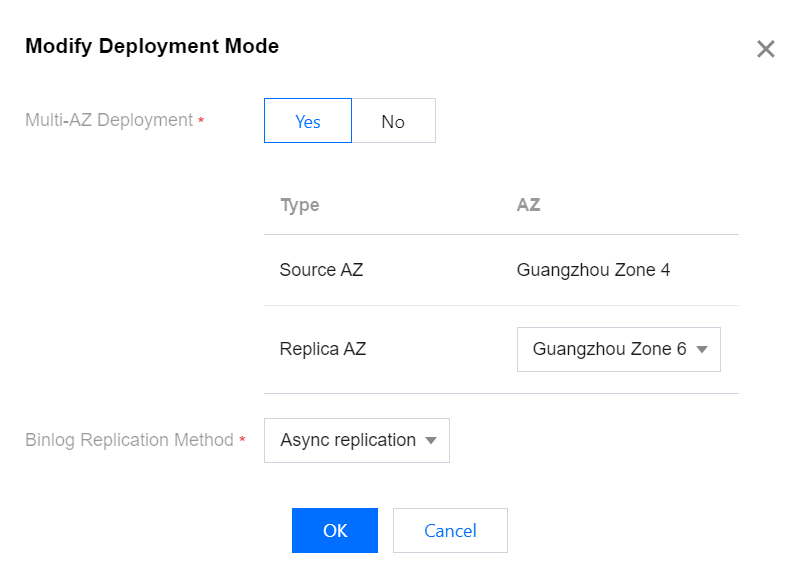The height and width of the screenshot is (576, 802).
Task: Select the Source AZ row label
Action: tap(321, 270)
